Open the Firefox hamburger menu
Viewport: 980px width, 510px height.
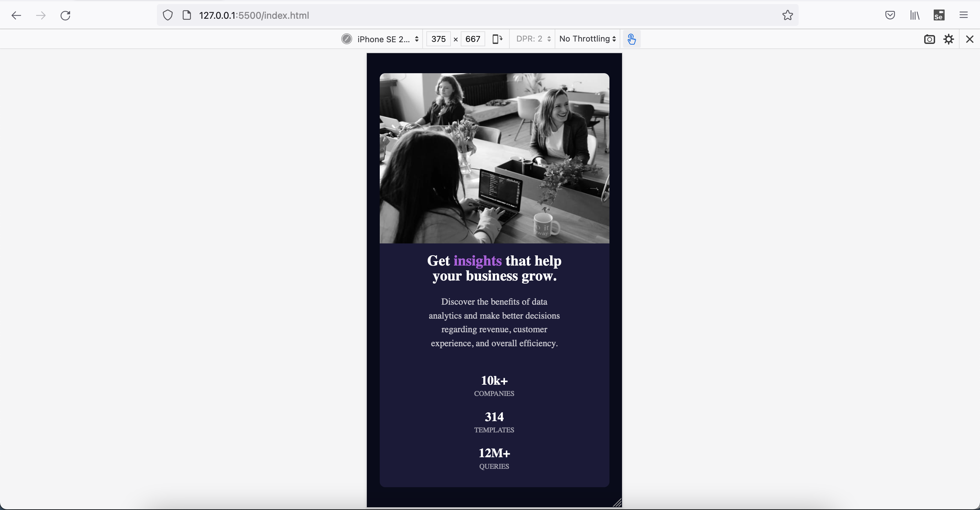[x=963, y=15]
